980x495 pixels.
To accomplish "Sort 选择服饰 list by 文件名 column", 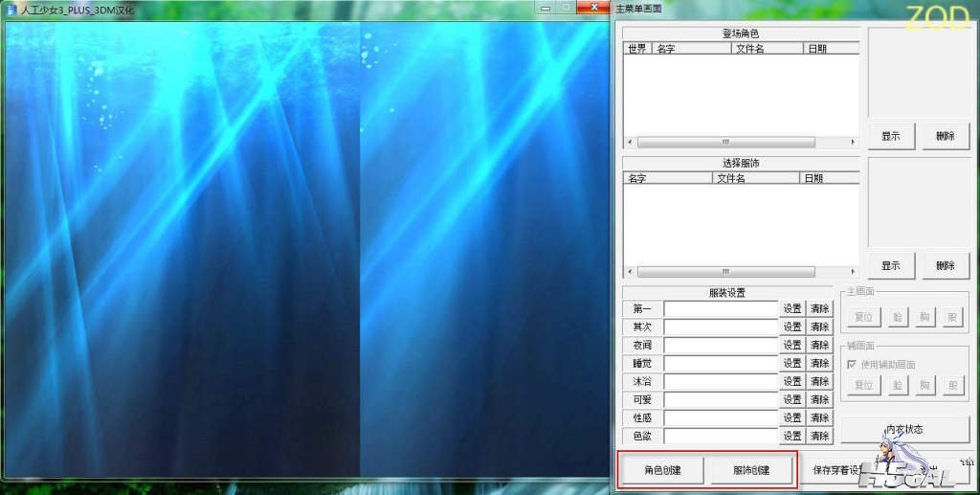I will [x=756, y=178].
